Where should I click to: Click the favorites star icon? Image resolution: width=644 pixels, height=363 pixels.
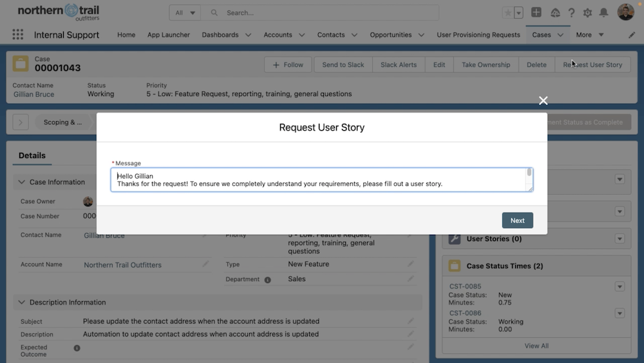click(508, 13)
